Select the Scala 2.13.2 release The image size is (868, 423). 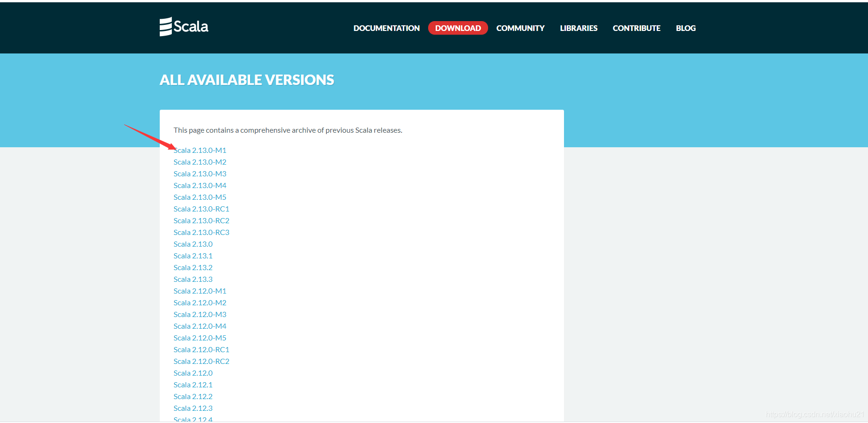tap(193, 267)
